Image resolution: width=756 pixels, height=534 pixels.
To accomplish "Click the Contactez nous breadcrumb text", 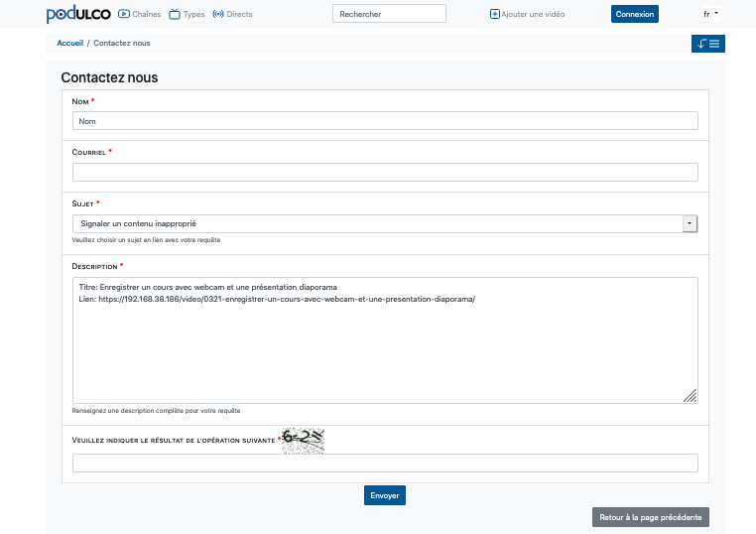I will [122, 43].
